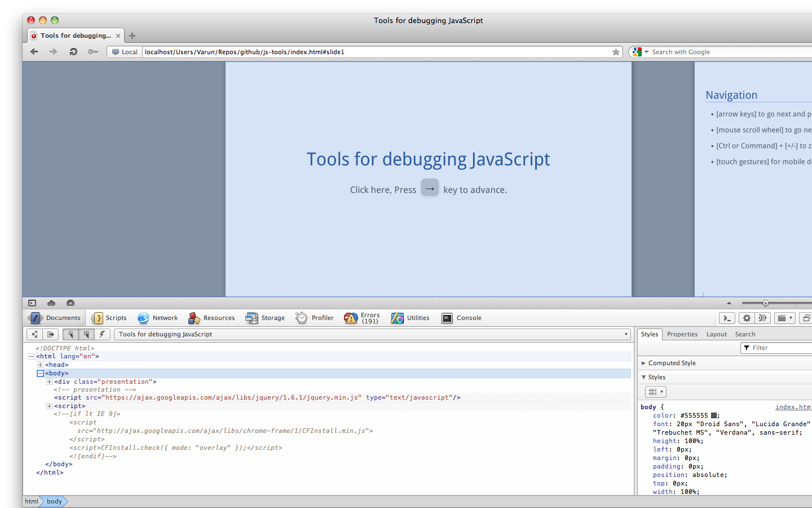Click the html breadcrumb at bottom

coord(32,501)
